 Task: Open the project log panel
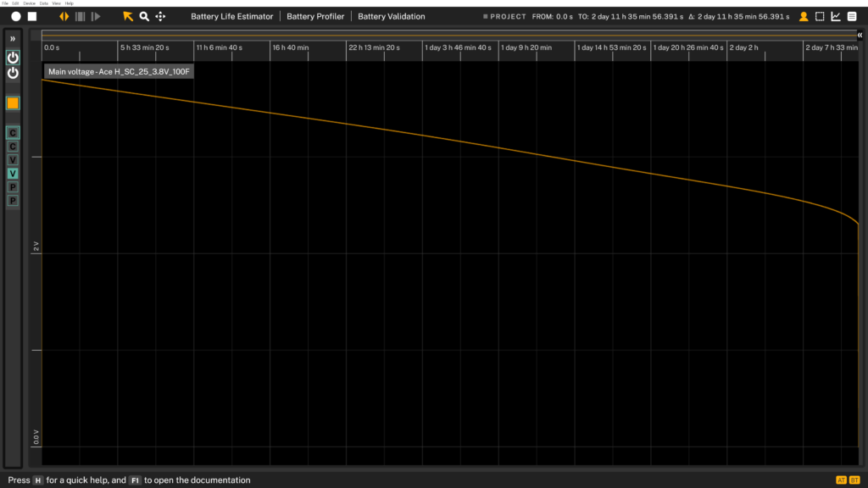850,15
